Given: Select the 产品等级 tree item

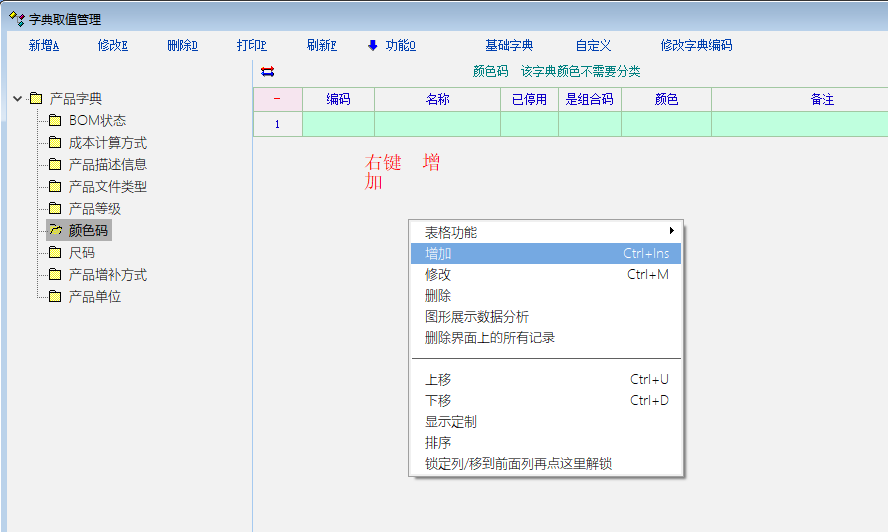Looking at the screenshot, I should tap(95, 208).
